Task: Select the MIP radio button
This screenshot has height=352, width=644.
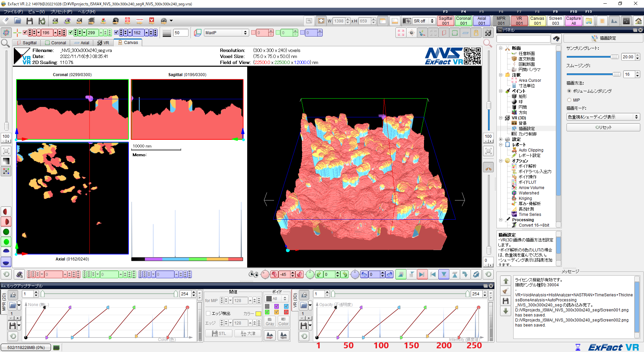Action: click(569, 100)
